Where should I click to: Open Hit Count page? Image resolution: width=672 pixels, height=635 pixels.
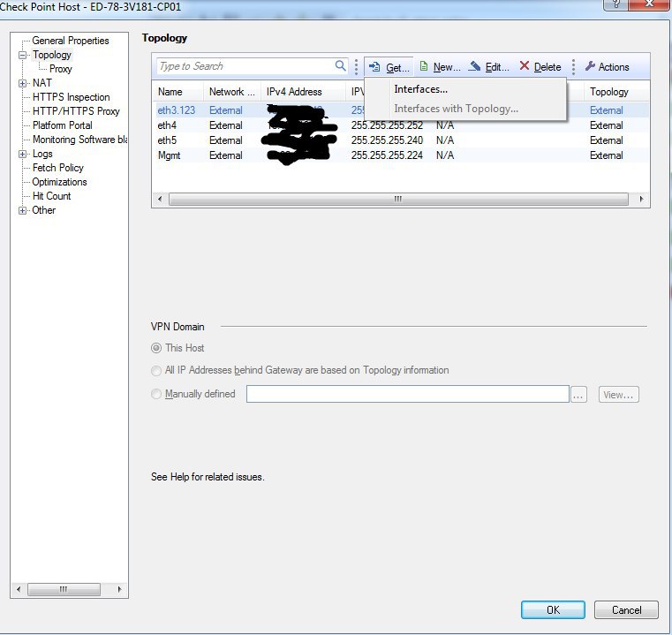[51, 196]
